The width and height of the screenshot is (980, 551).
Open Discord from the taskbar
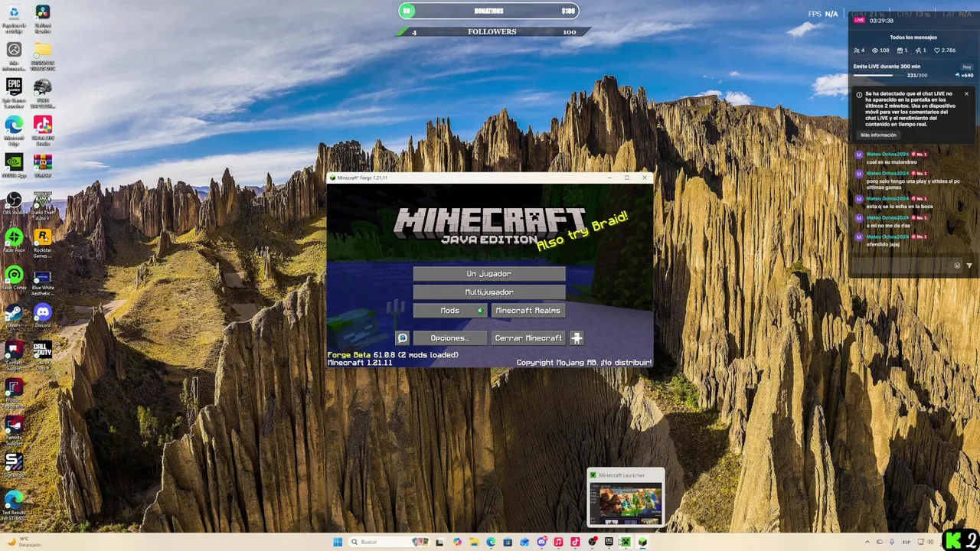click(x=541, y=542)
